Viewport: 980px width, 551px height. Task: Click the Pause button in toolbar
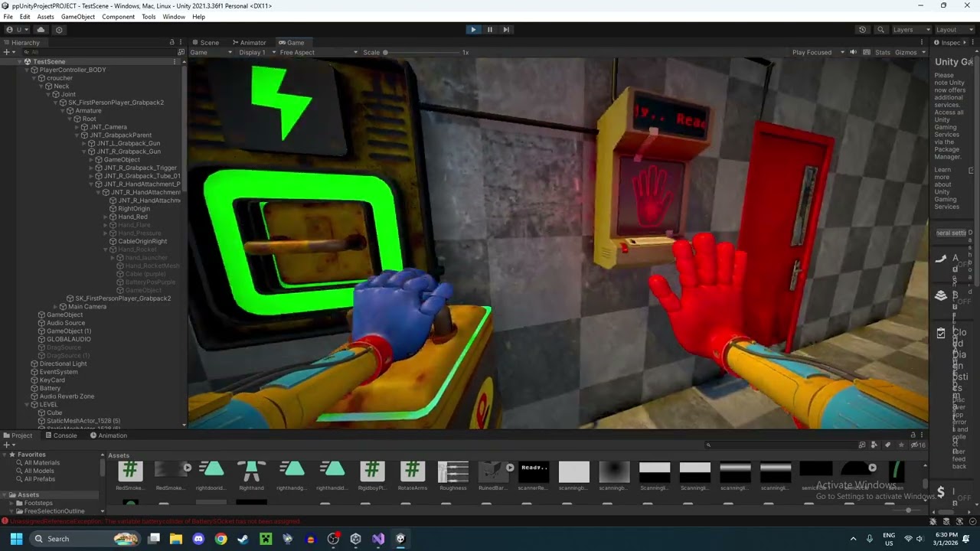point(490,29)
